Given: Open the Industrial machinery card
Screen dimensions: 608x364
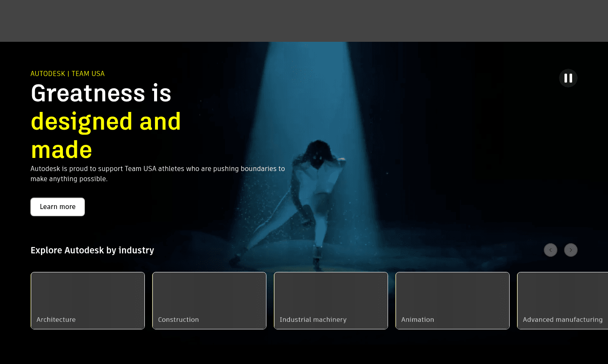Looking at the screenshot, I should 331,301.
